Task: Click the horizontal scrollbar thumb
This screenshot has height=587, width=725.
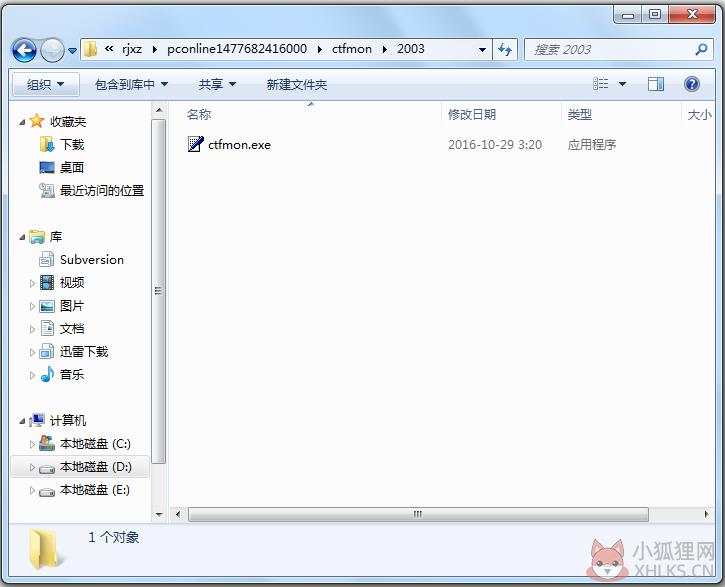Action: 418,514
